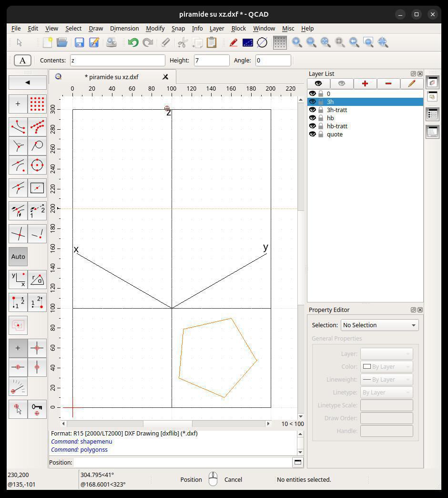Click the Save file icon in toolbar

tap(79, 42)
